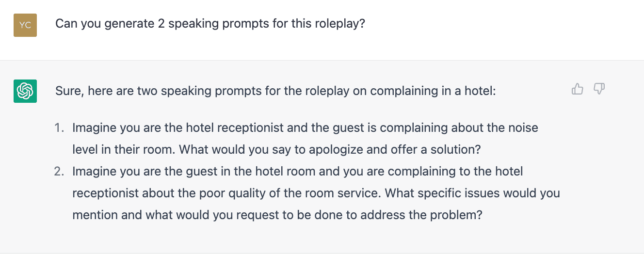
Task: Click the first line of prompt two about the guest
Action: click(298, 171)
